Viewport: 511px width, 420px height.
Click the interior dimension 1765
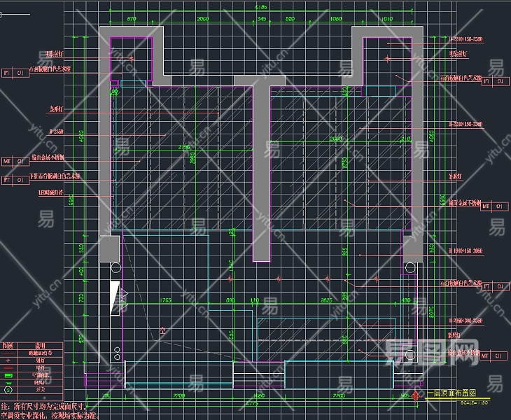(x=166, y=300)
